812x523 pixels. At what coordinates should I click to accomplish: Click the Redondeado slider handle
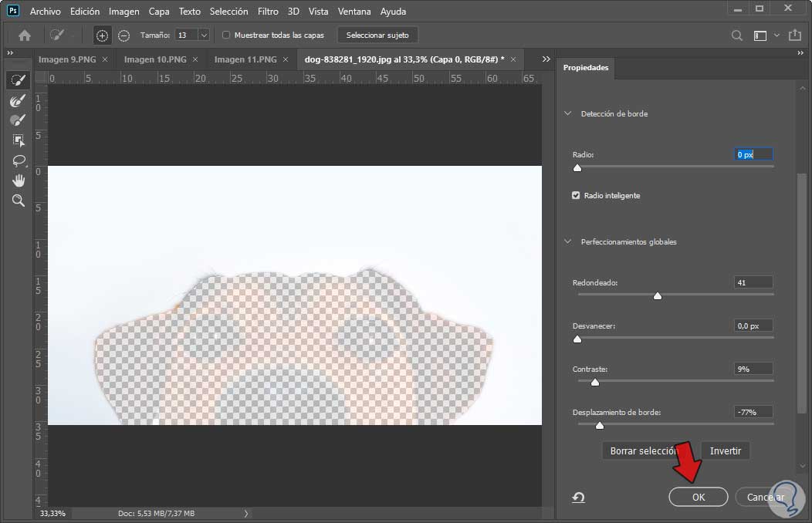tap(658, 296)
